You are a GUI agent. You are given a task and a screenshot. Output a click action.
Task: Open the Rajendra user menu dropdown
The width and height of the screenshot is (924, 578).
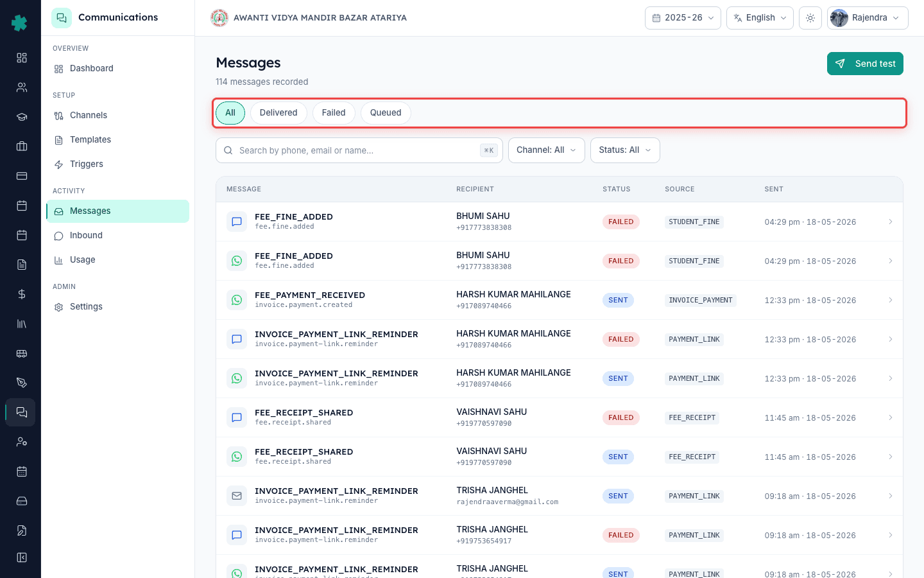[x=868, y=18]
